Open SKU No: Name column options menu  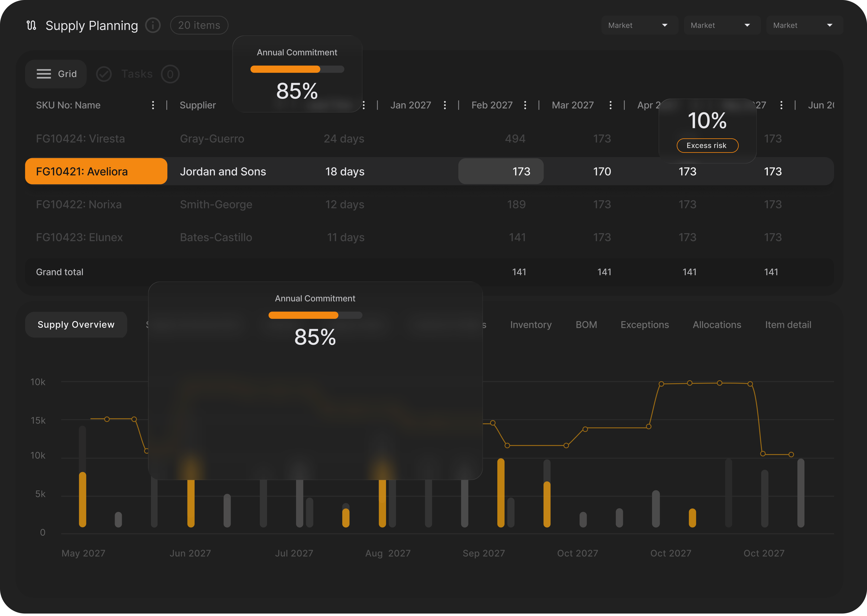pos(153,105)
